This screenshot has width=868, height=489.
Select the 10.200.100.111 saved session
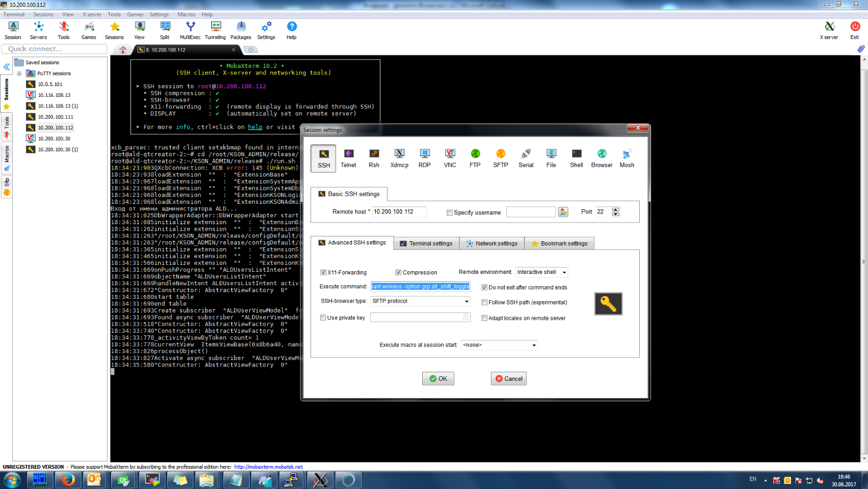point(56,117)
